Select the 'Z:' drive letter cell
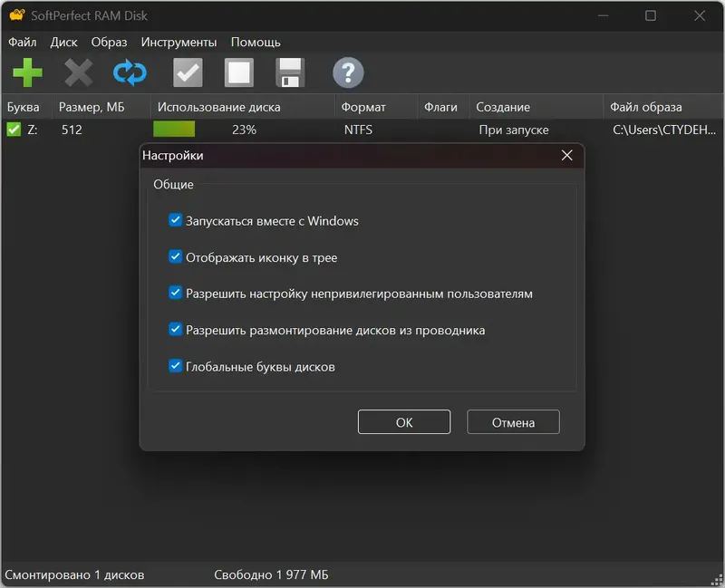Viewport: 725px width, 588px height. [x=33, y=130]
